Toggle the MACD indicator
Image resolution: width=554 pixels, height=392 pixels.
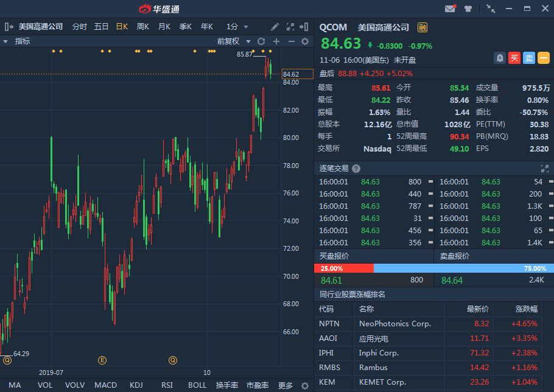(x=105, y=385)
